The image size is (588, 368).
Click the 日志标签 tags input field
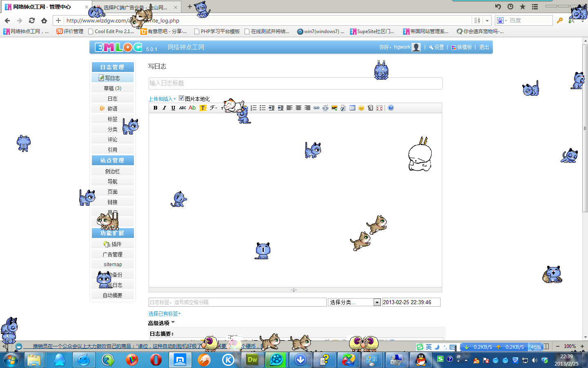click(x=237, y=302)
